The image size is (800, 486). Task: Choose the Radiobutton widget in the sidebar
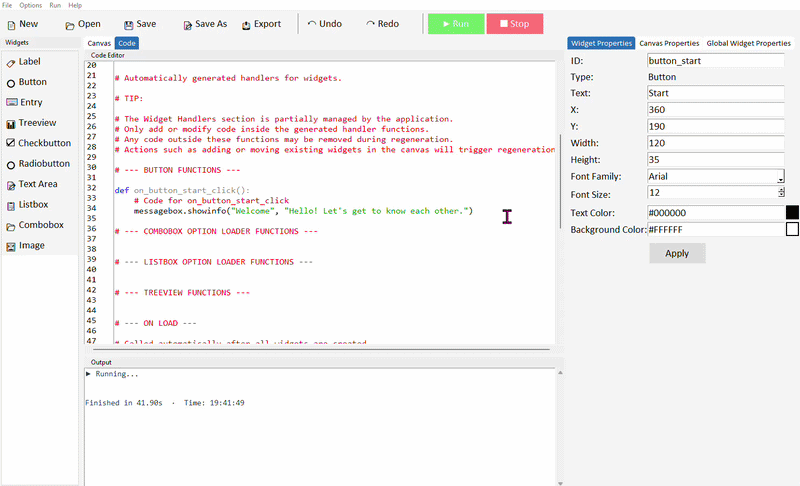coord(11,164)
